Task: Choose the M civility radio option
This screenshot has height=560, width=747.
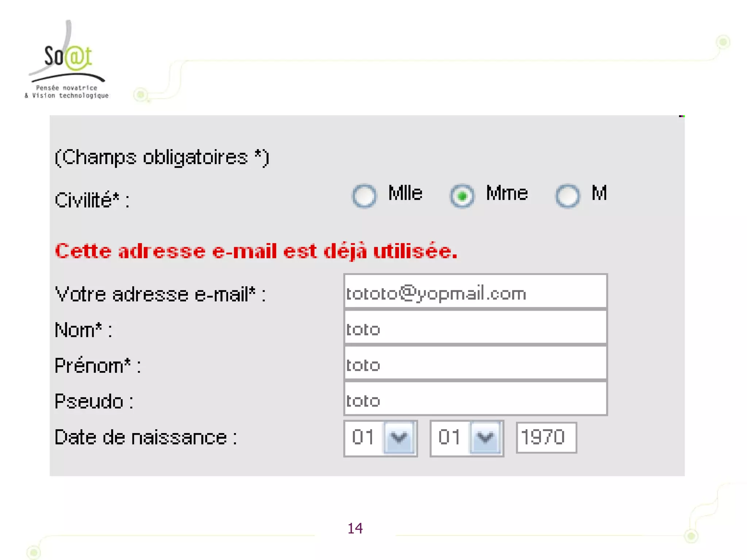Action: 567,196
